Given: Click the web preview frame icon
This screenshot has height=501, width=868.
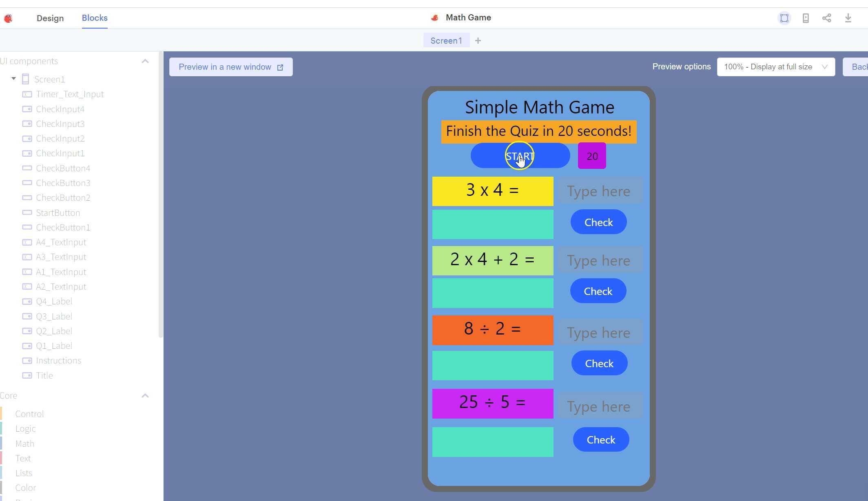Looking at the screenshot, I should point(784,18).
